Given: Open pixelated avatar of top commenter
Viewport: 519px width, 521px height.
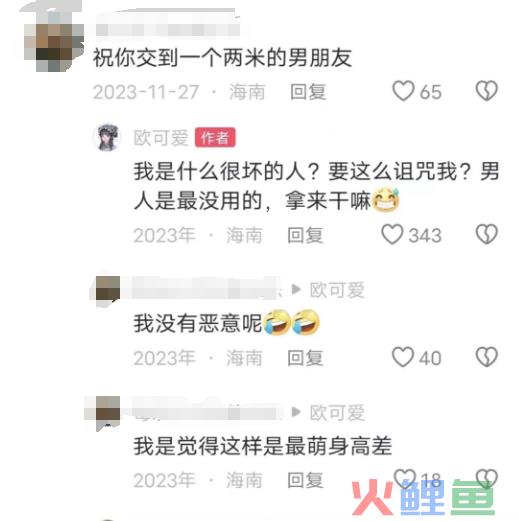Looking at the screenshot, I should pyautogui.click(x=53, y=43).
